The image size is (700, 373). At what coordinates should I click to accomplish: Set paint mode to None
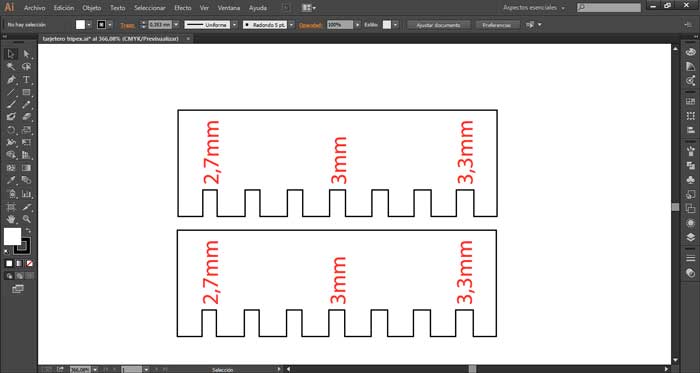click(x=29, y=264)
